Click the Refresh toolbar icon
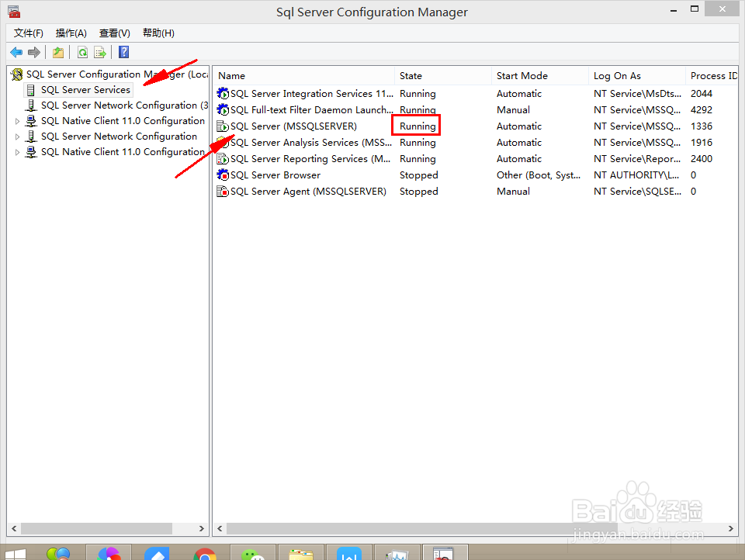 pos(83,52)
